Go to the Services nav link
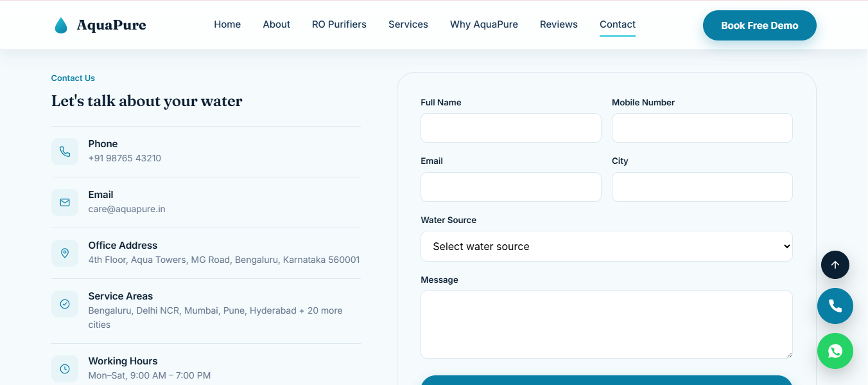 click(408, 24)
